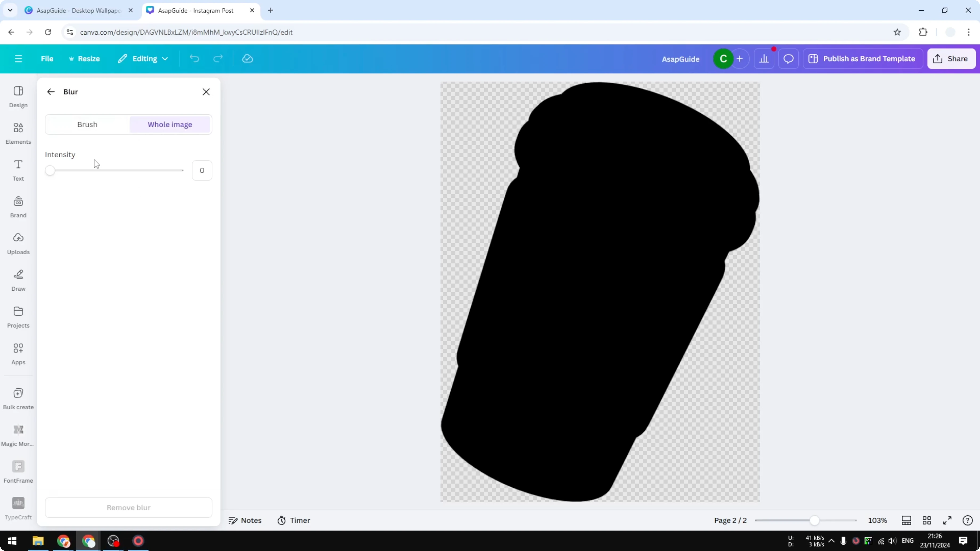This screenshot has height=551, width=980.
Task: Click the design insights chart icon
Action: coord(765,58)
